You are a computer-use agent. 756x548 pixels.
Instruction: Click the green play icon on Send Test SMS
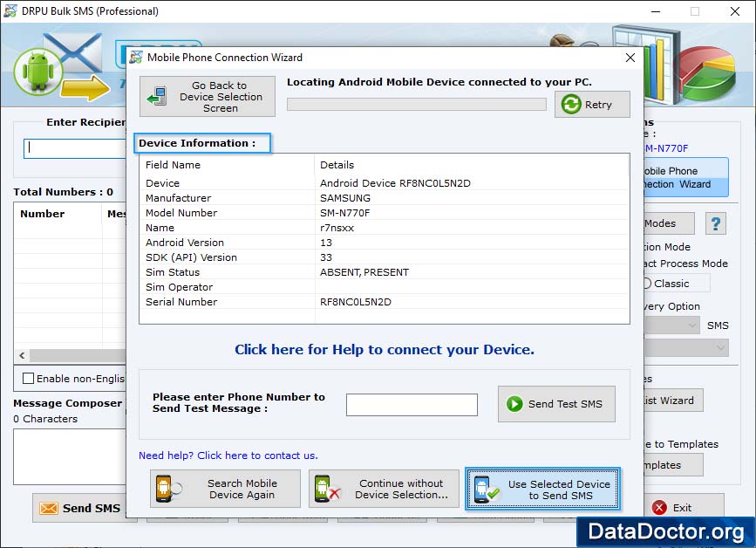(514, 404)
